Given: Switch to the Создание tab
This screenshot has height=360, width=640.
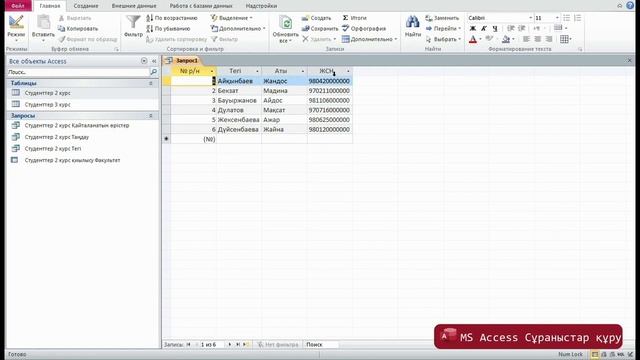Looking at the screenshot, I should [86, 6].
